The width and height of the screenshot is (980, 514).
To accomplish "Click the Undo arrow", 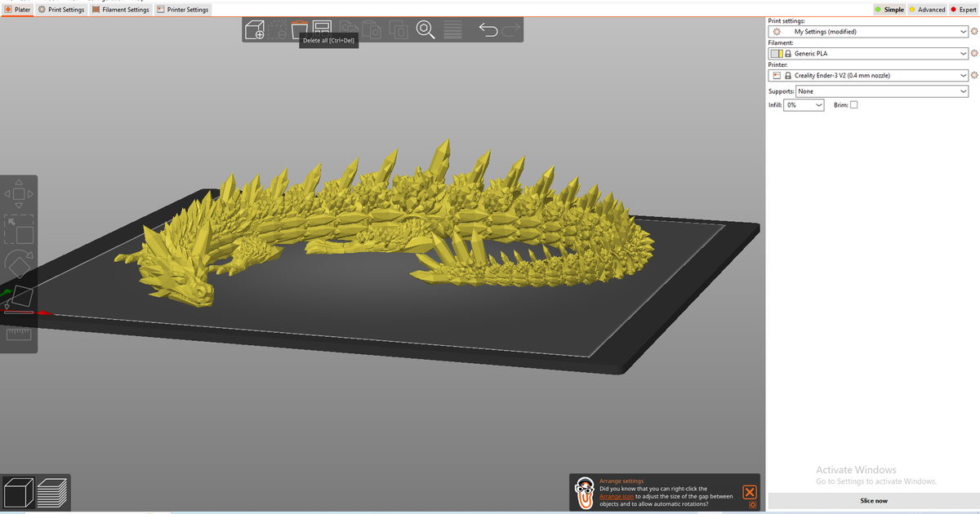I will pyautogui.click(x=488, y=29).
